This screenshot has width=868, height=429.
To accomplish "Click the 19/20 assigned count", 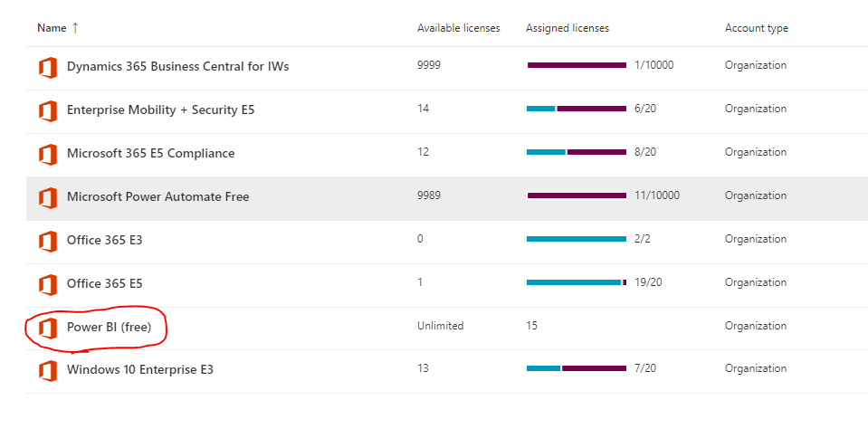I will pos(648,282).
